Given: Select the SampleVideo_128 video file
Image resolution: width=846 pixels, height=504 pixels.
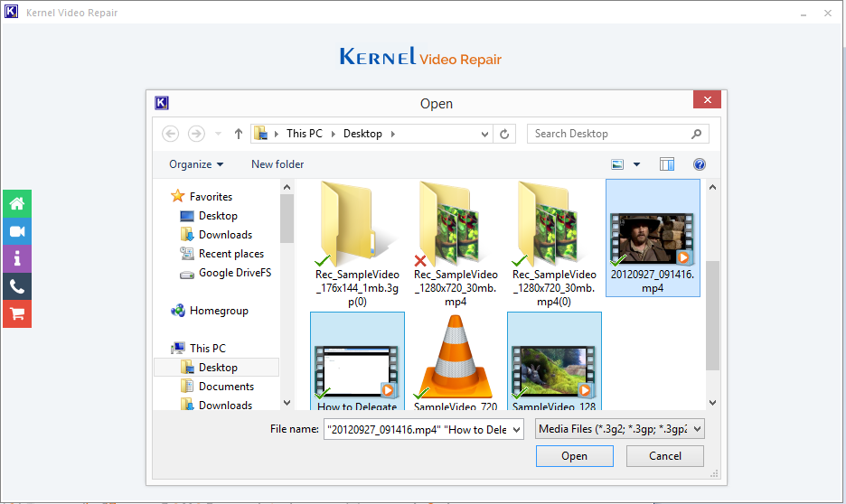Looking at the screenshot, I should (x=554, y=361).
